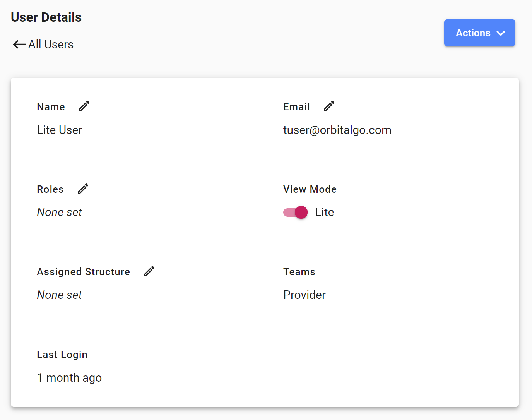Click the "1 month ago" last login value
The image size is (532, 420).
[x=69, y=378]
